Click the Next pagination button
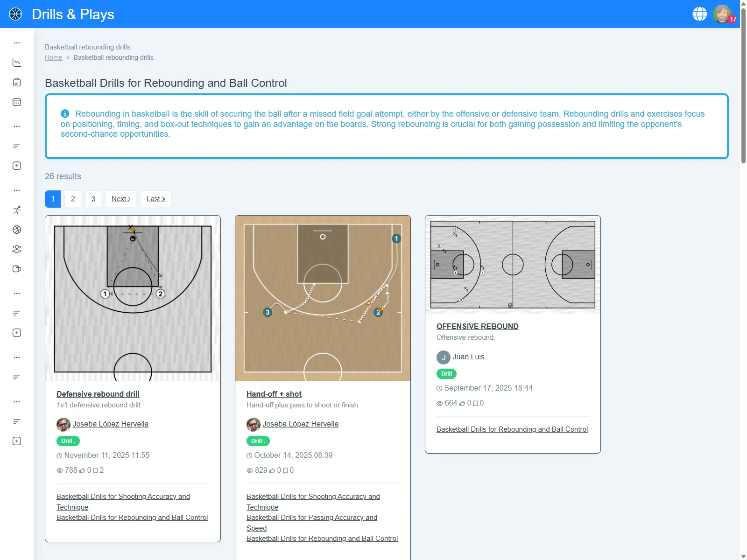 [x=121, y=199]
